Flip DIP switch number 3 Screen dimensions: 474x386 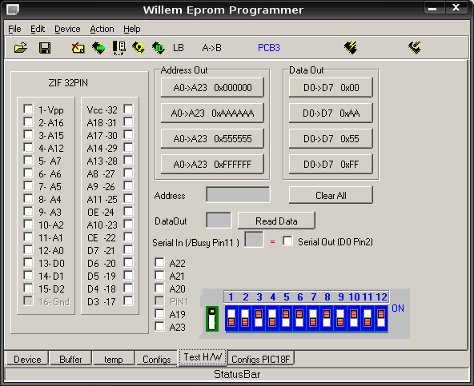coord(259,318)
